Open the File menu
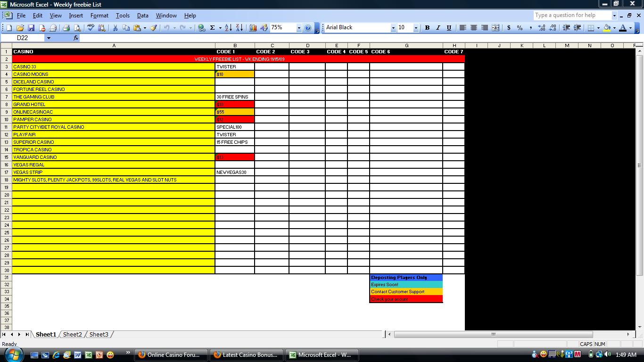The image size is (644, 362). (x=21, y=16)
